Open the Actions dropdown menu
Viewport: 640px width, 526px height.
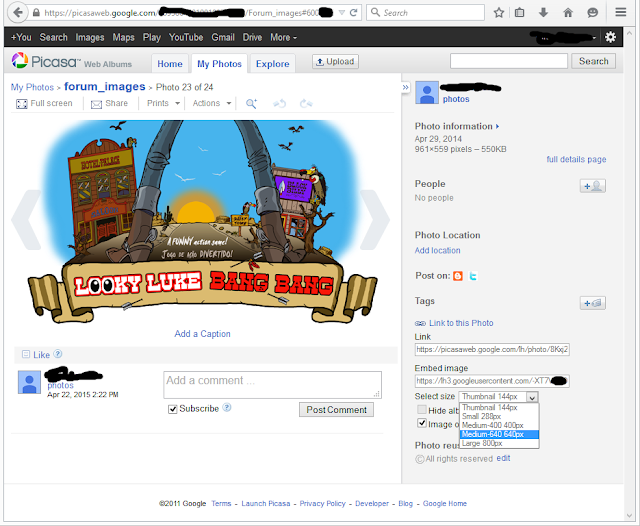tap(212, 103)
